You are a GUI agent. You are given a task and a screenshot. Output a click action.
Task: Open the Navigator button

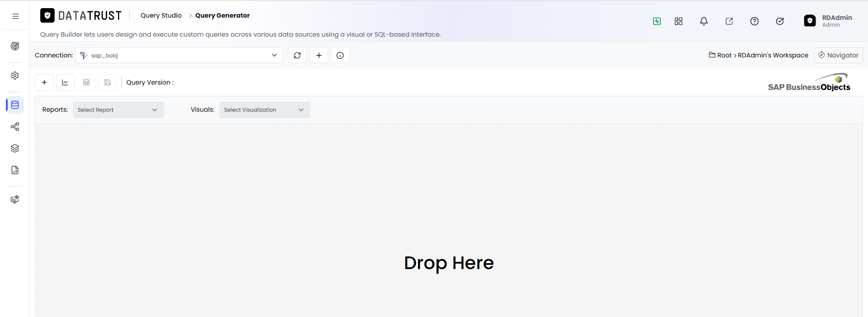[838, 55]
